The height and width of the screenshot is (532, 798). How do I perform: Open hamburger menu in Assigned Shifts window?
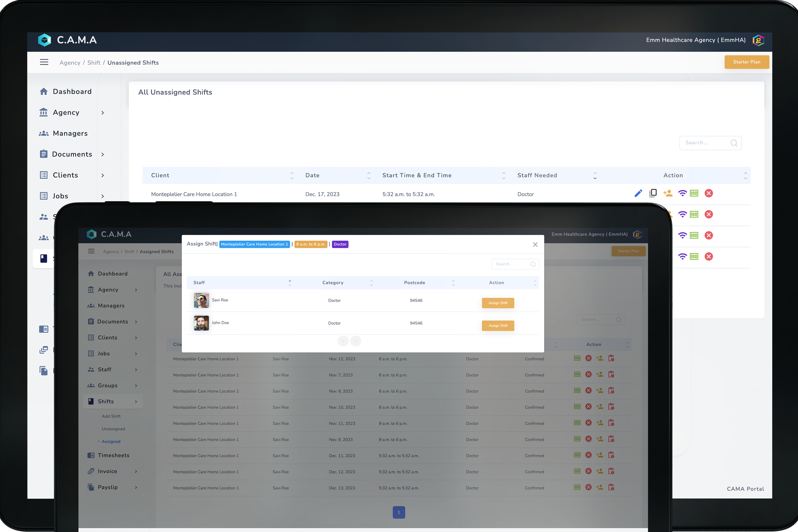point(91,251)
